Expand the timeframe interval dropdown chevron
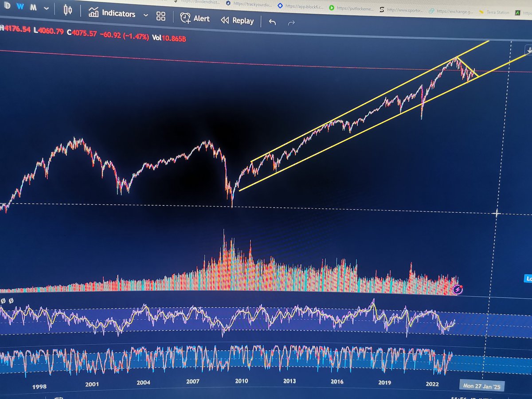 47,9
